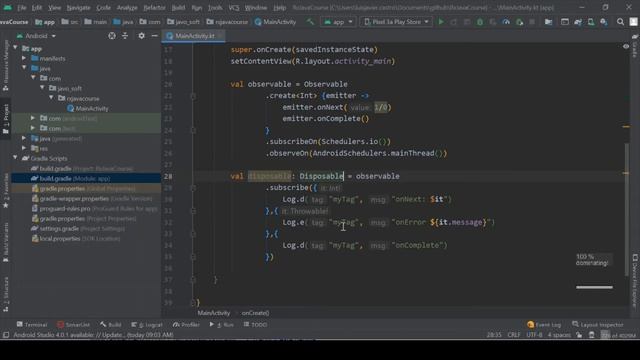Screen dimensions: 640x360
Task: Collapse the app module tree node
Action: pyautogui.click(x=16, y=48)
